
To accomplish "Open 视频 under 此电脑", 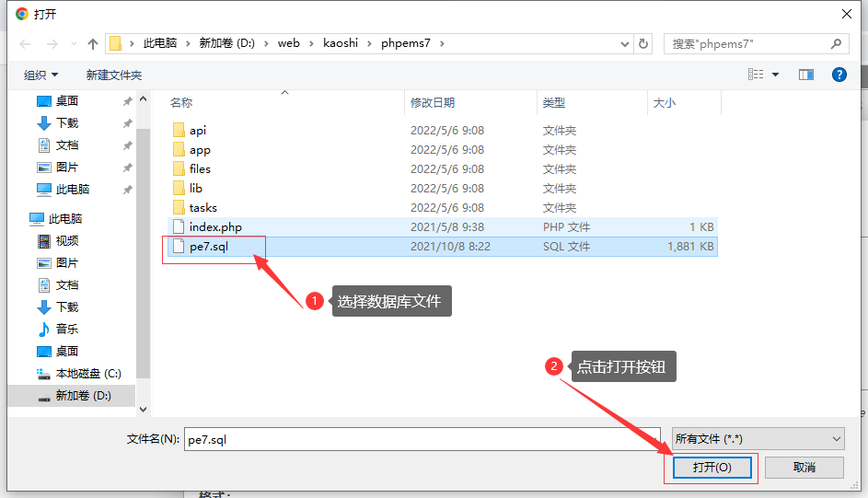I will (67, 240).
